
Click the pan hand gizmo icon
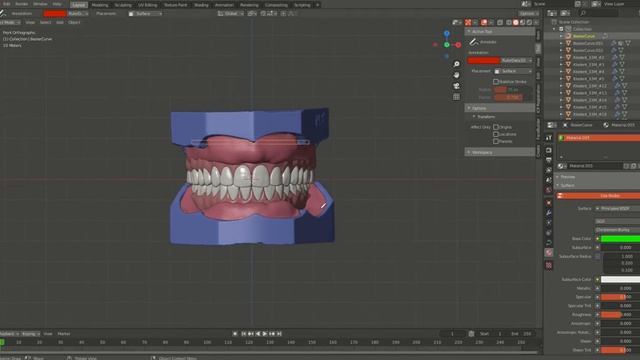coord(456,75)
